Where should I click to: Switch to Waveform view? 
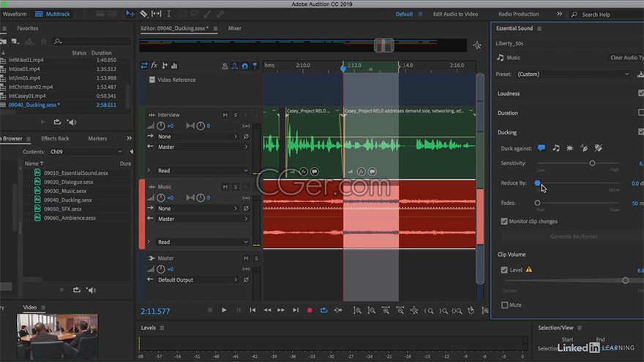15,14
